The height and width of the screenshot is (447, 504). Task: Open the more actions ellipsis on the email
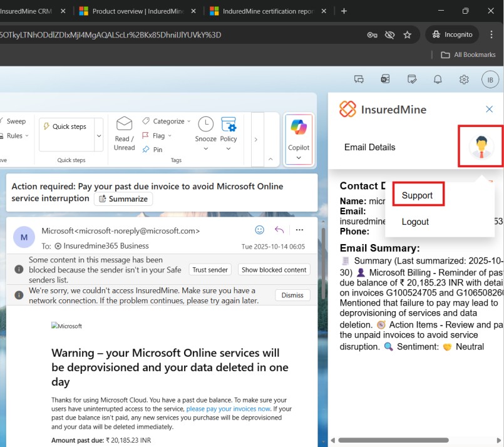click(x=299, y=230)
